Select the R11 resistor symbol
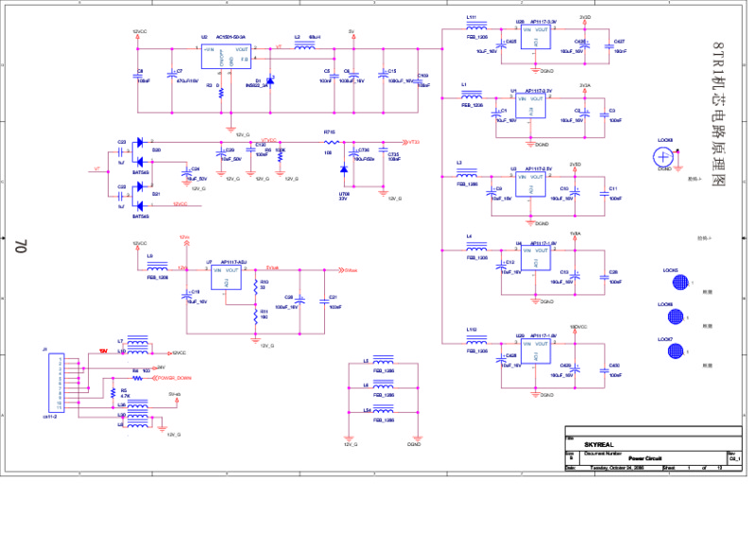This screenshot has width=756, height=534. coord(256,316)
